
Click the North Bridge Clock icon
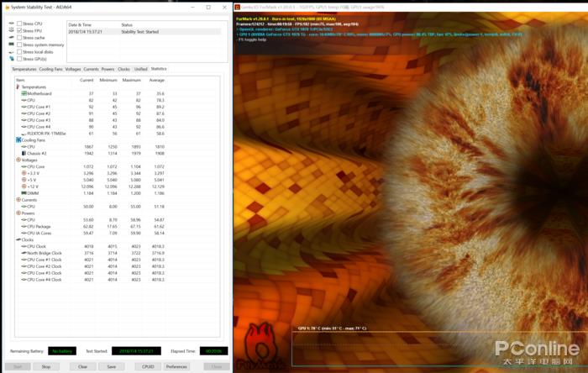click(x=24, y=253)
